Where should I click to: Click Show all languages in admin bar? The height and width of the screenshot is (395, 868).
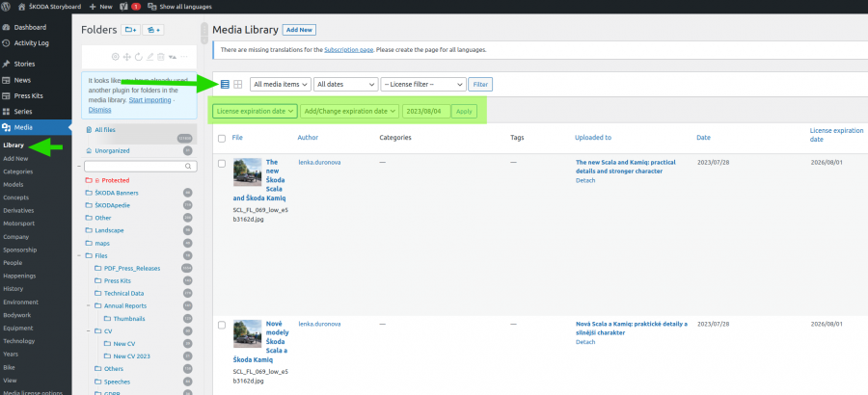pos(180,7)
